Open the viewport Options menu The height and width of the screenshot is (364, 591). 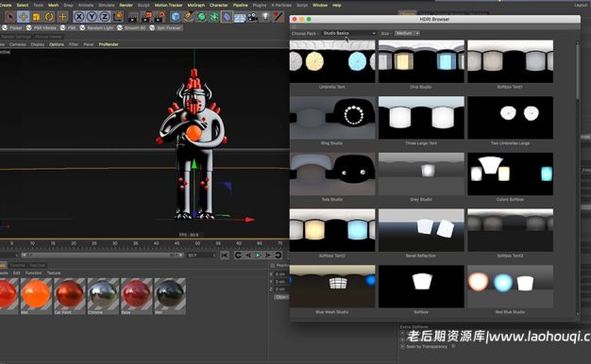click(x=57, y=44)
